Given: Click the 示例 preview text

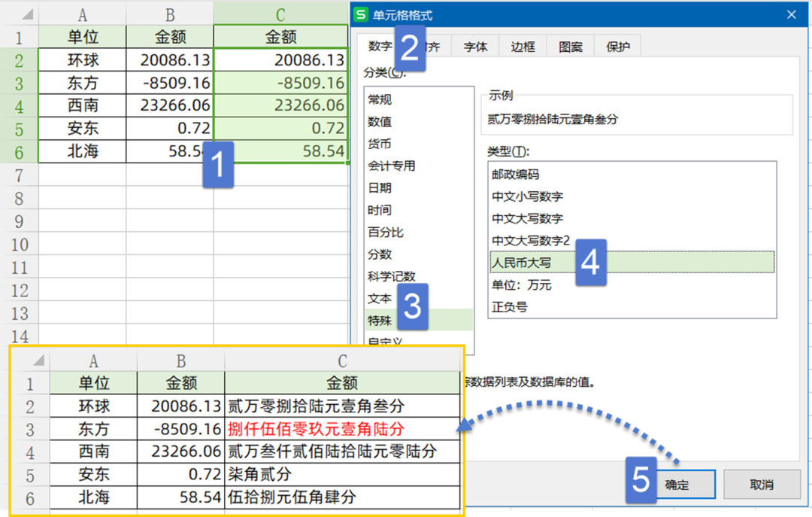Looking at the screenshot, I should [553, 119].
